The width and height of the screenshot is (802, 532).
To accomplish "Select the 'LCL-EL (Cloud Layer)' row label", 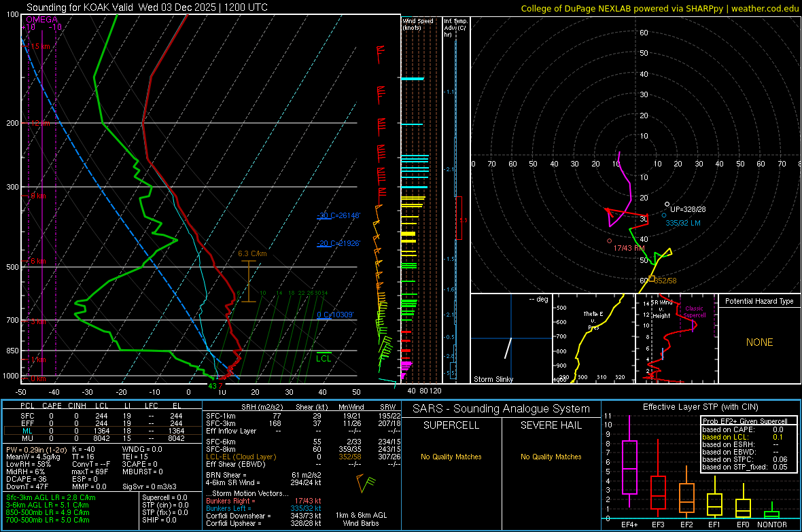I will coord(241,457).
